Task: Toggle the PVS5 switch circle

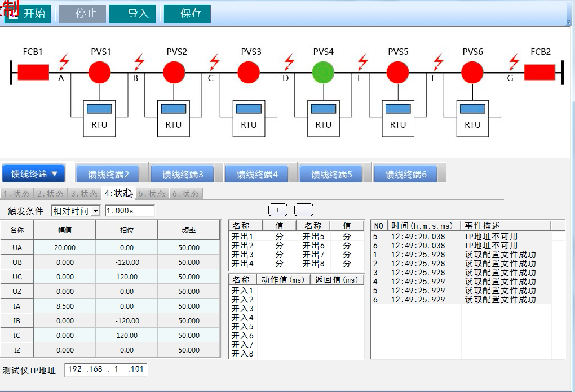Action: click(398, 73)
